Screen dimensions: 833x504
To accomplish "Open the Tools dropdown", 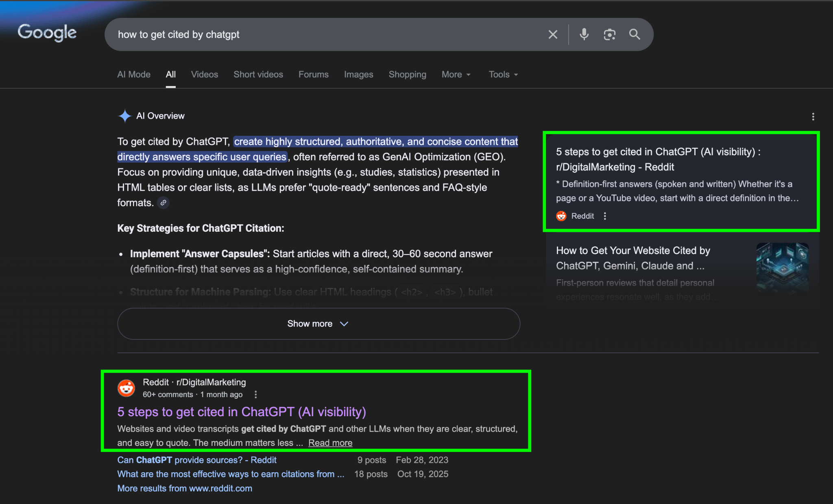I will tap(504, 74).
